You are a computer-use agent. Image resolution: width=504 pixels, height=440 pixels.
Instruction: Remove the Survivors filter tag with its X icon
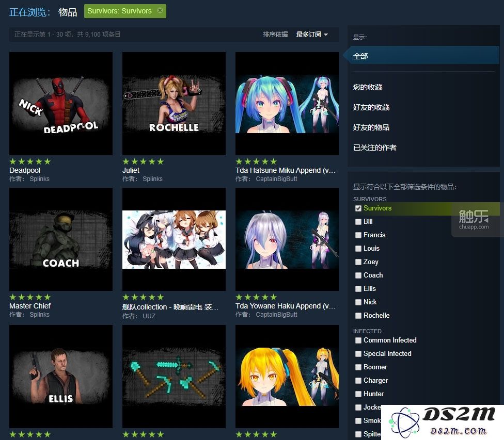click(160, 11)
